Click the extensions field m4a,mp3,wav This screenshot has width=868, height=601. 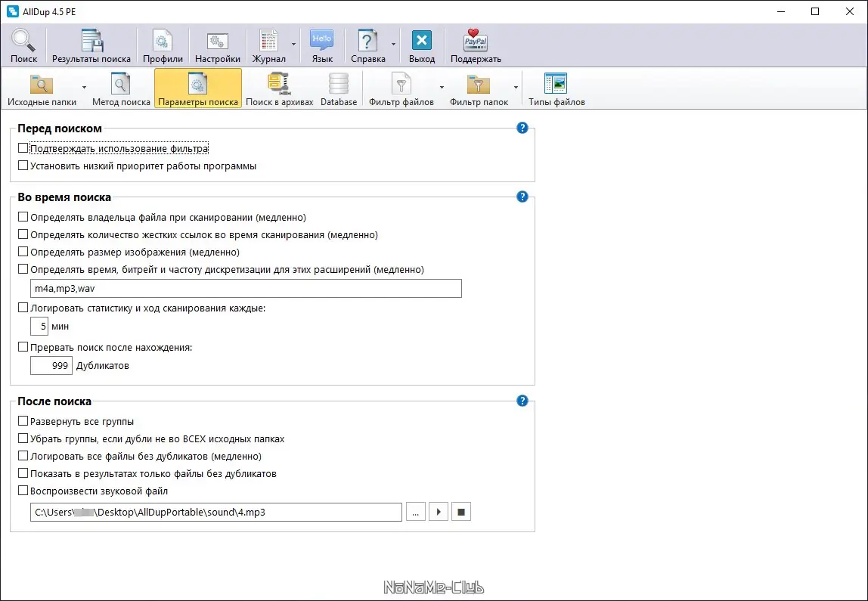(x=246, y=288)
